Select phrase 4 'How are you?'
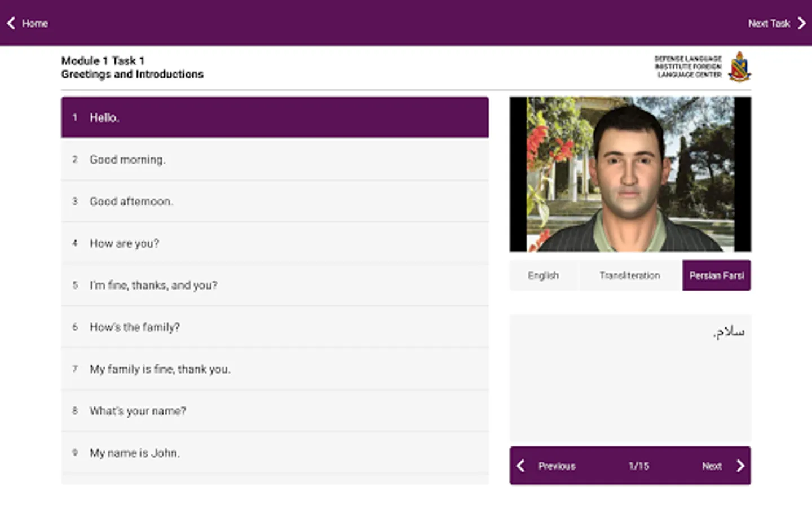The width and height of the screenshot is (812, 508). click(275, 243)
